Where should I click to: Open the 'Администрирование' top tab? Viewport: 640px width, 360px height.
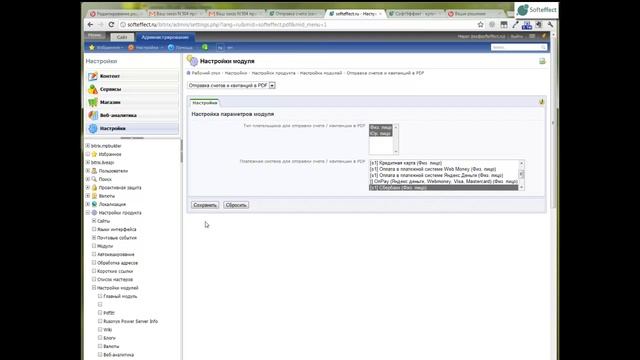point(165,37)
